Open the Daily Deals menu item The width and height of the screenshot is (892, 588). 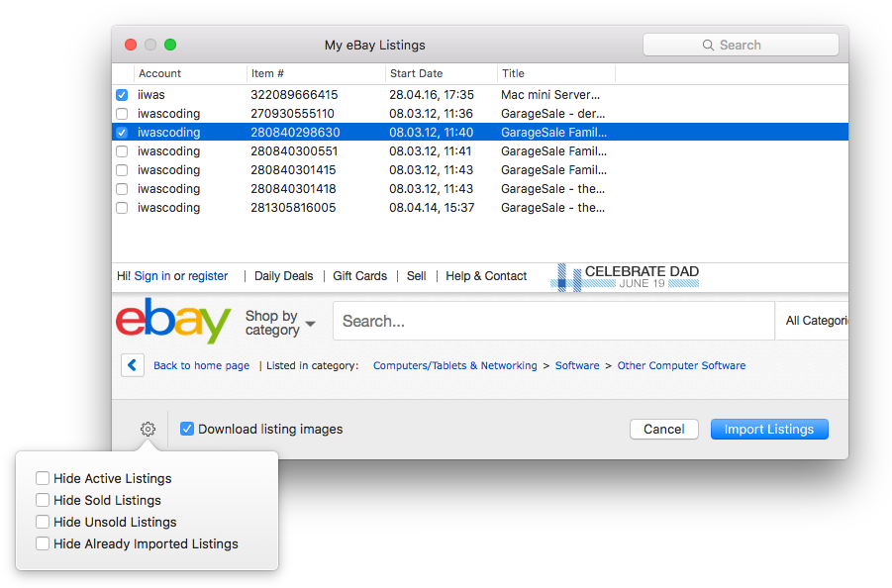283,276
